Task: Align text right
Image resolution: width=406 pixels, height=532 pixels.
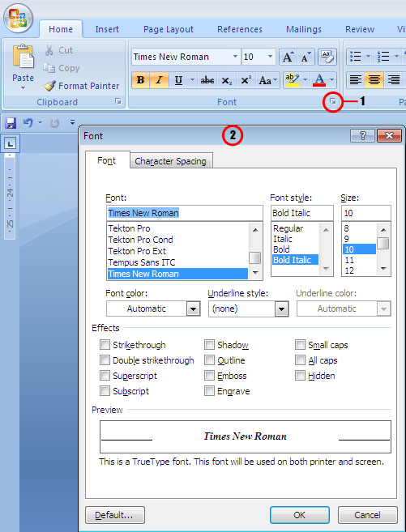Action: [393, 80]
